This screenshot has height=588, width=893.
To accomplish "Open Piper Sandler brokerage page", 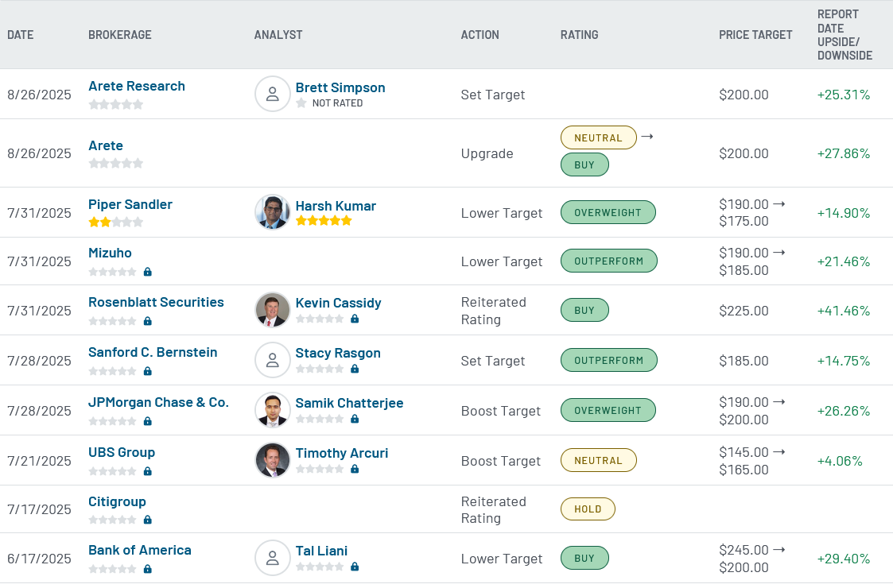I will (130, 204).
